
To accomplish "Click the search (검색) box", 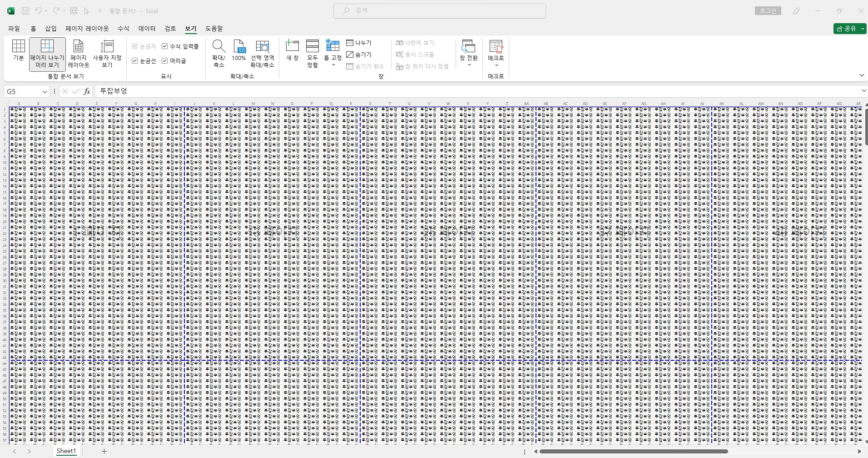I will click(x=440, y=10).
